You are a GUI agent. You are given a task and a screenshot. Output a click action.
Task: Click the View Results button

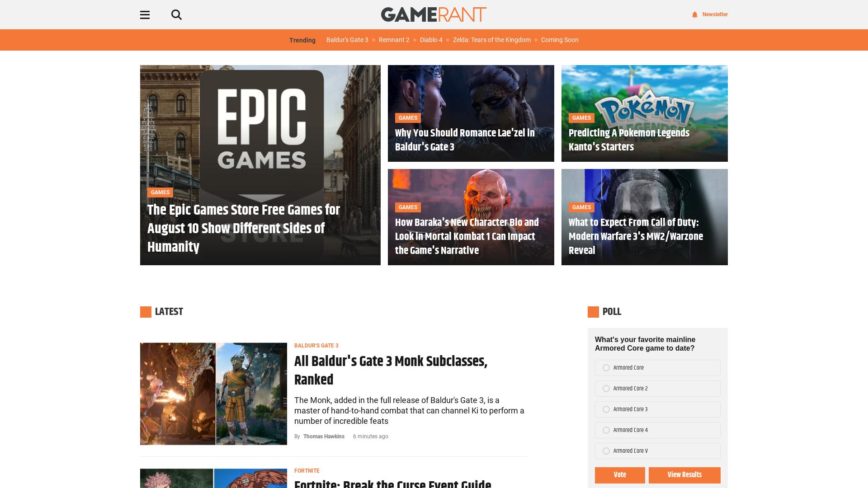[x=684, y=475]
